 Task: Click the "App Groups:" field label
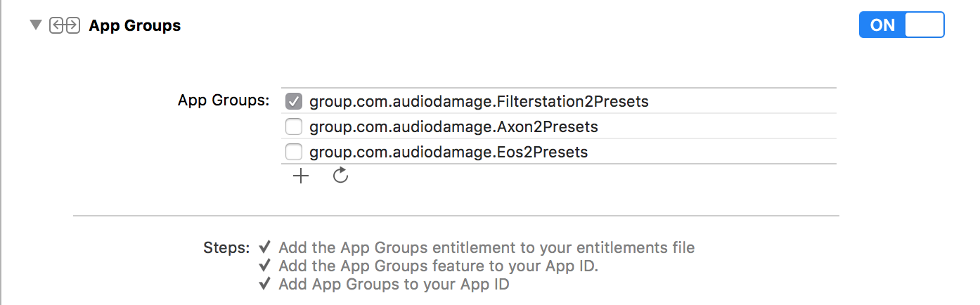(224, 100)
